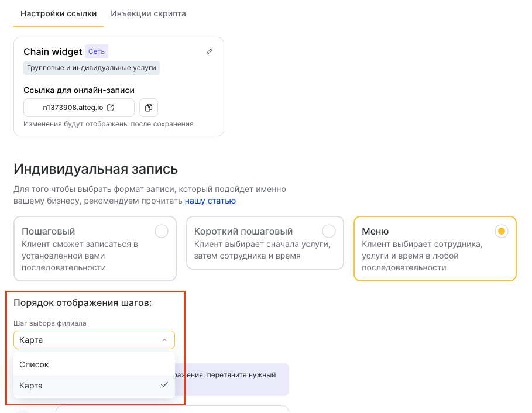Image resolution: width=532 pixels, height=413 pixels.
Task: Click the Сеть badge
Action: (97, 51)
